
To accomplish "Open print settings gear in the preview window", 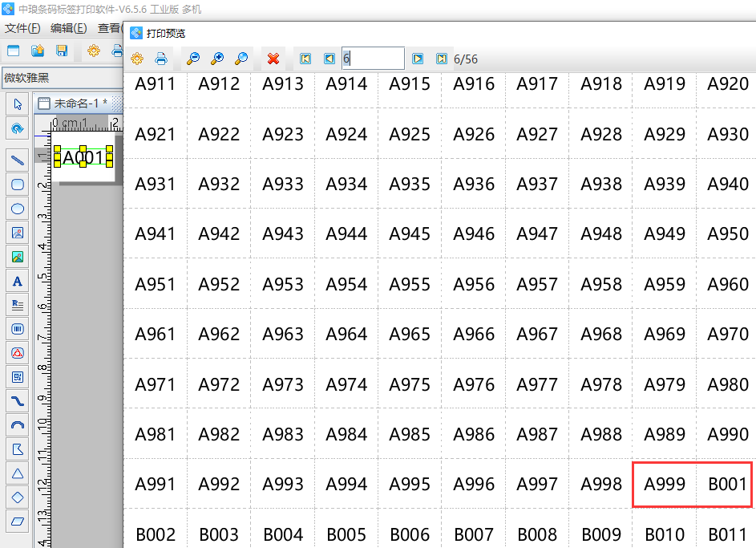I will 137,59.
